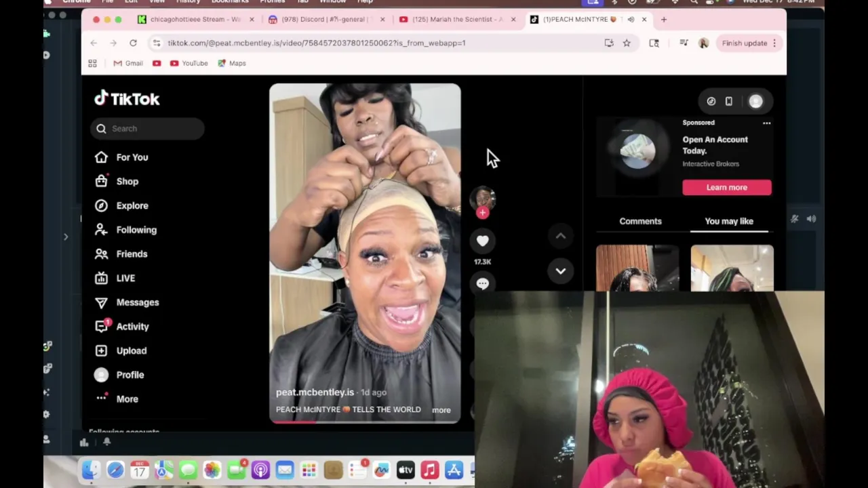Seek on the video progress bar
The height and width of the screenshot is (488, 868).
tap(365, 422)
